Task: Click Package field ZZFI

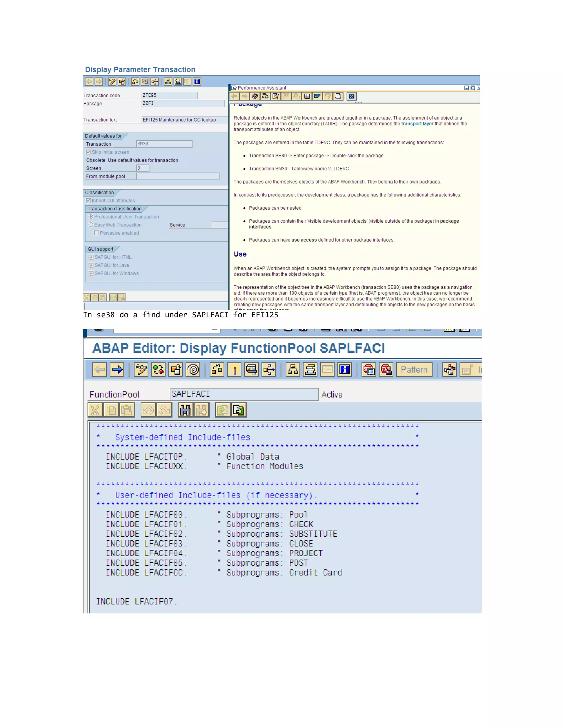Action: click(x=183, y=103)
